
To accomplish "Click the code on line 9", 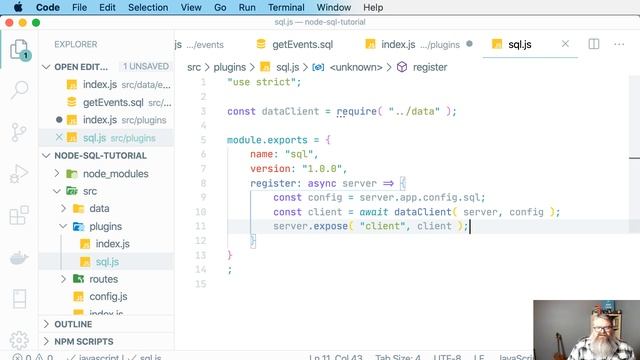I will click(379, 198).
